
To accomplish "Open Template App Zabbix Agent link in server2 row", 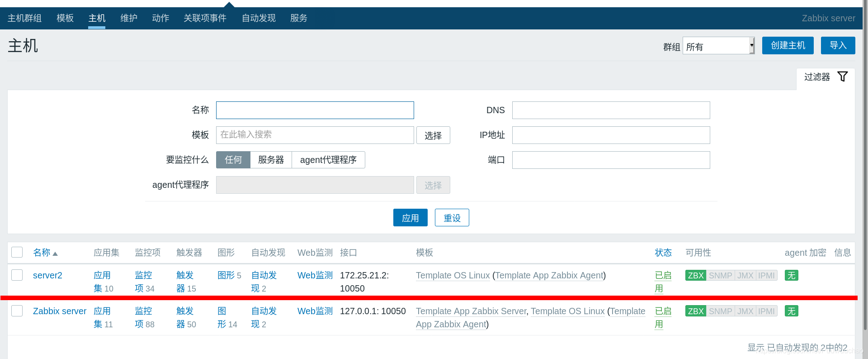I will point(549,275).
